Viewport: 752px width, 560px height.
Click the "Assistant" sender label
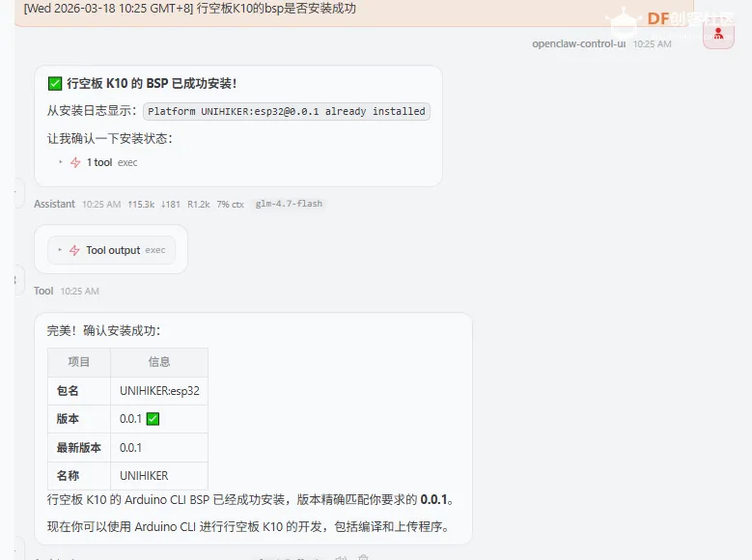[x=54, y=204]
